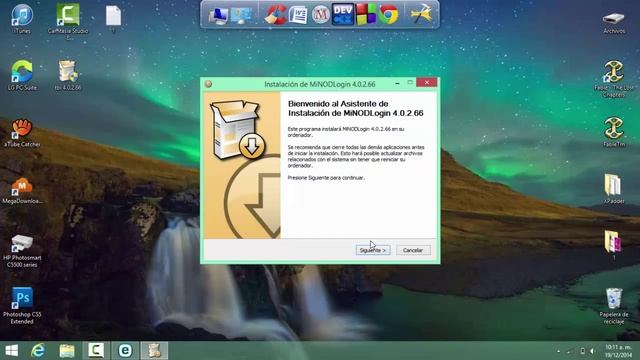
Task: Launch Google Chrome from the top dock
Action: click(x=388, y=15)
